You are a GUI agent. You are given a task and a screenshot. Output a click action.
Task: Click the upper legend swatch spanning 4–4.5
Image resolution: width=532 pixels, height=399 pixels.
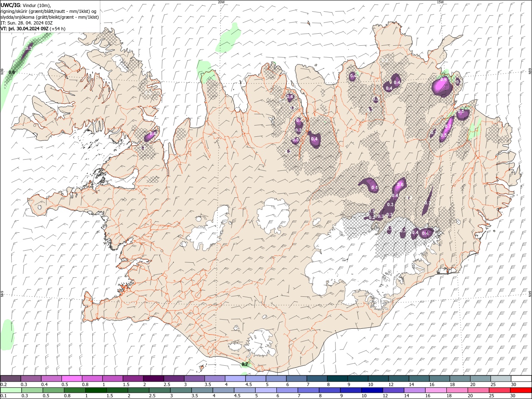pos(235,379)
